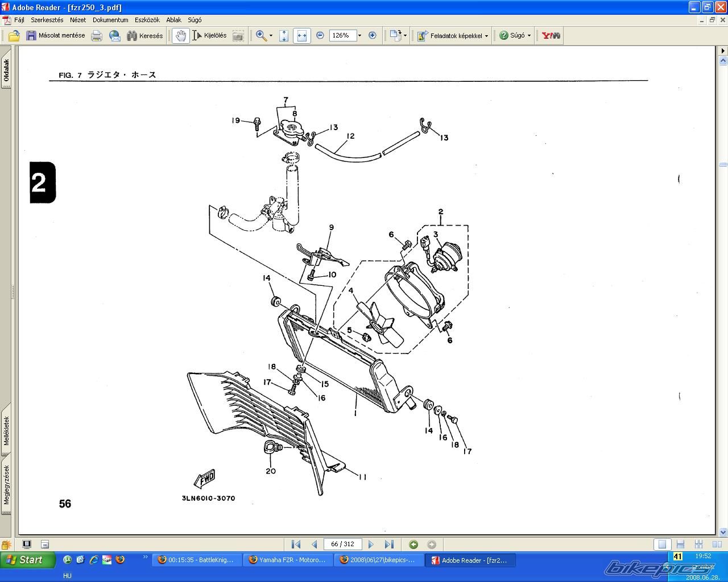Select Continuous Facing layout icon
The width and height of the screenshot is (728, 582).
pos(699,544)
